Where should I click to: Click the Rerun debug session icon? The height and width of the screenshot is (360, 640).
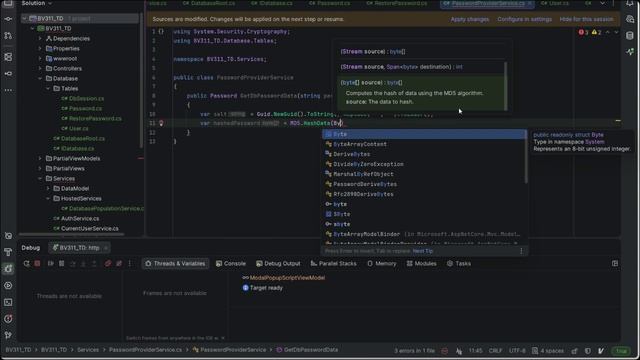coord(27,264)
